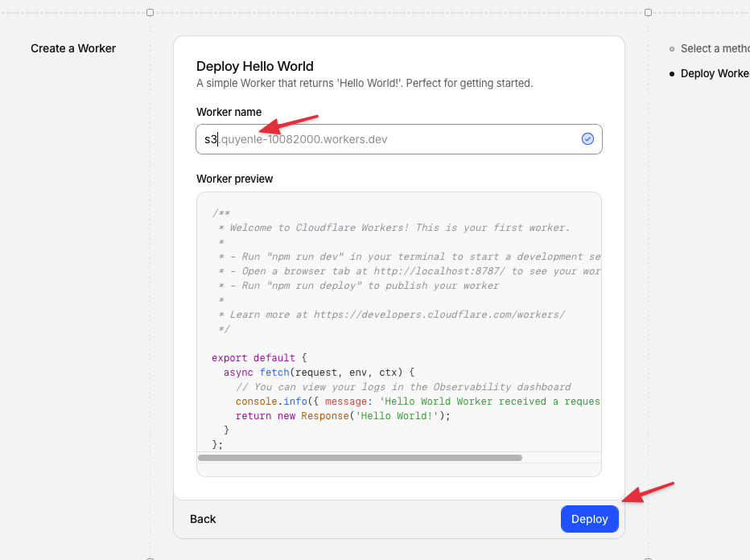This screenshot has height=560, width=750.
Task: Click the 'async fetch' code line
Action: pyautogui.click(x=319, y=373)
